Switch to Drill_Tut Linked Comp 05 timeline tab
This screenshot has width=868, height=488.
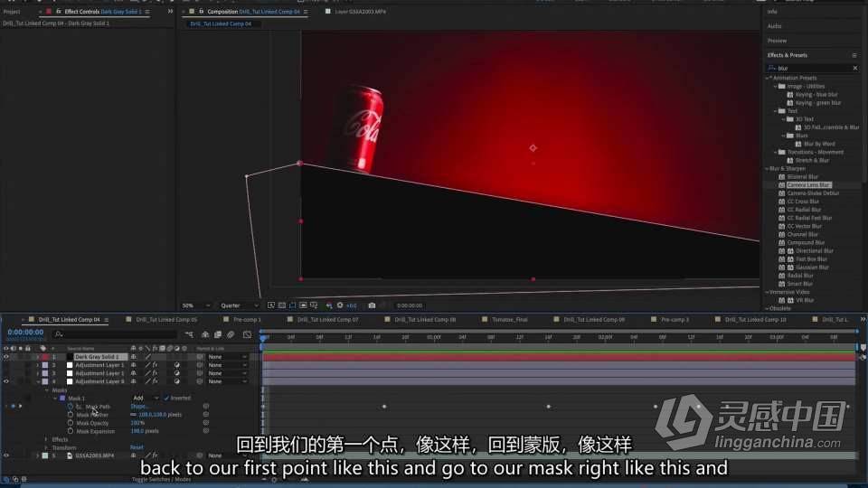(x=166, y=320)
